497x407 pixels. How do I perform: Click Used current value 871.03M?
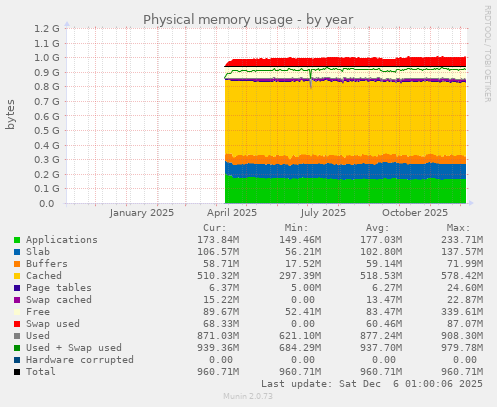tap(218, 336)
